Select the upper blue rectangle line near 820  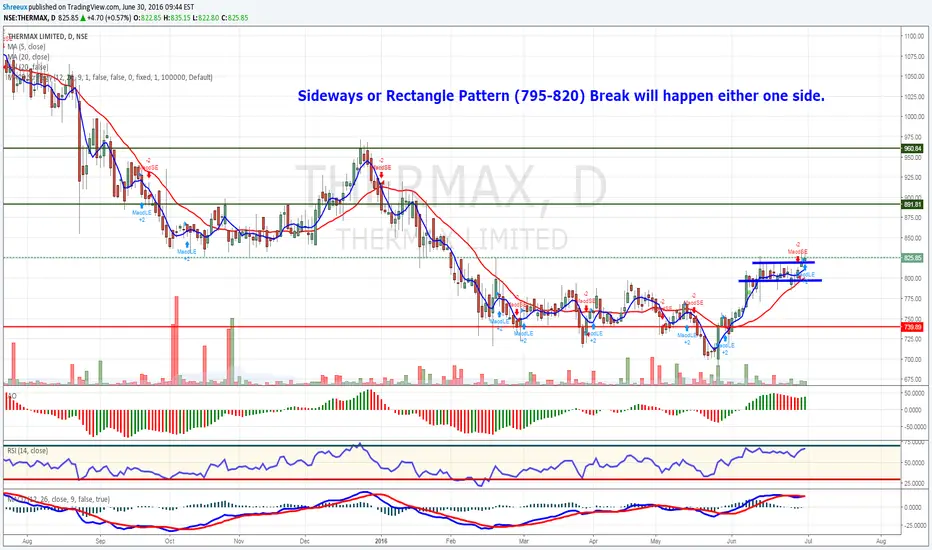coord(783,263)
